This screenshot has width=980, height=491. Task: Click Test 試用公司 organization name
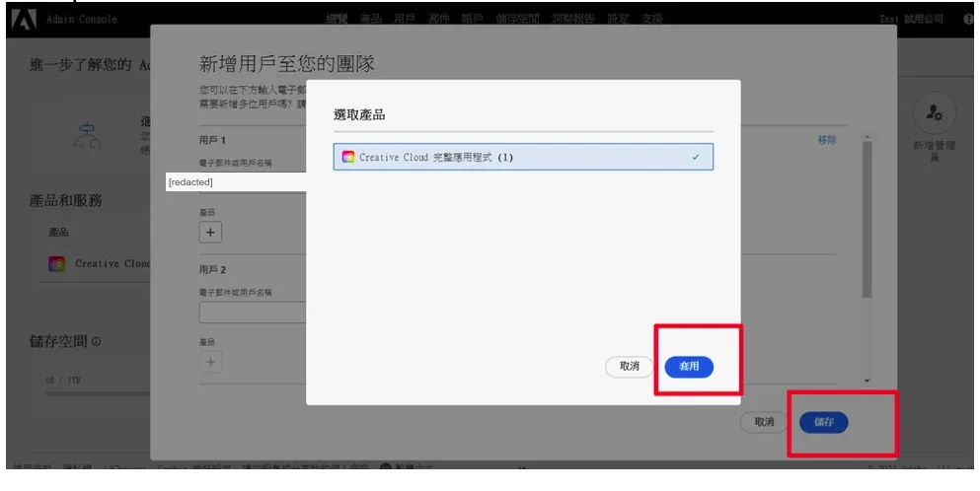tap(911, 19)
